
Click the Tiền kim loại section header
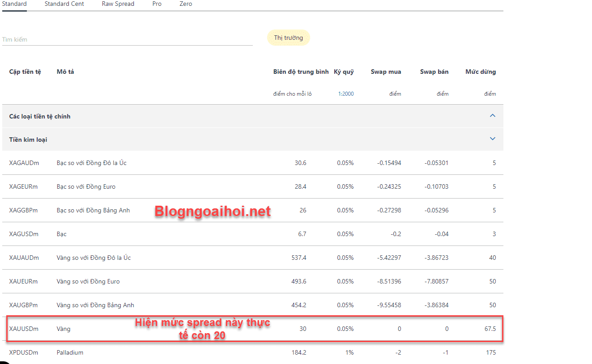click(x=28, y=140)
